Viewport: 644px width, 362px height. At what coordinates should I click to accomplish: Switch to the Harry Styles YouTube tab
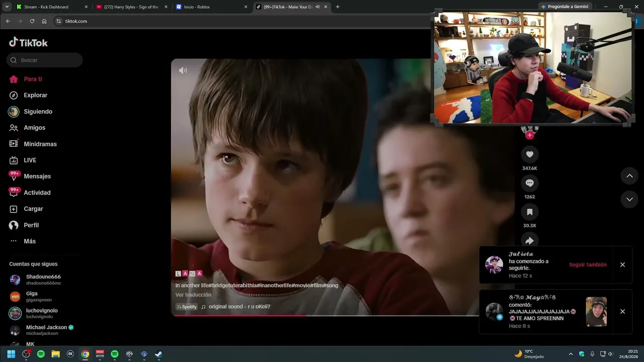point(132,7)
